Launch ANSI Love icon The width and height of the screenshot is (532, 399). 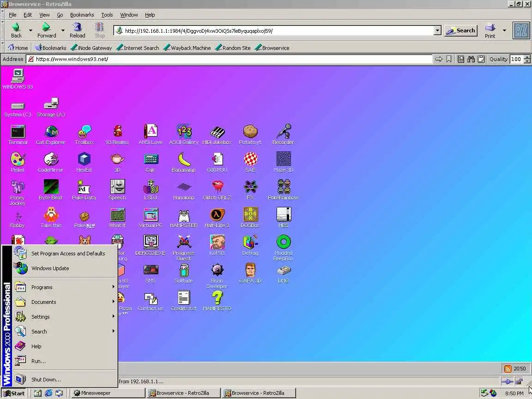[150, 135]
